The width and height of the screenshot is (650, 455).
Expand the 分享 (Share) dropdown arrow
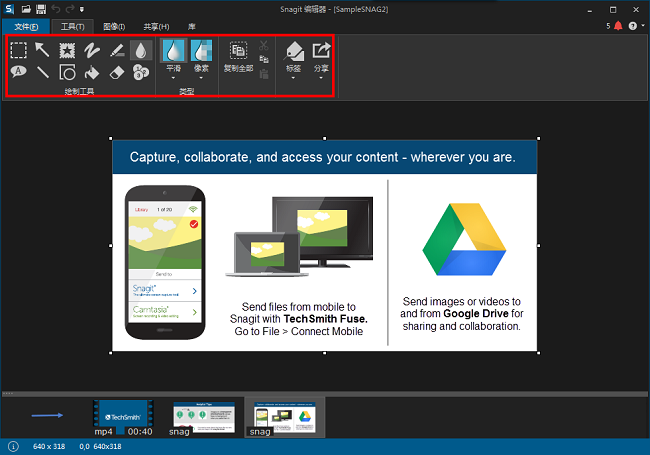[321, 79]
